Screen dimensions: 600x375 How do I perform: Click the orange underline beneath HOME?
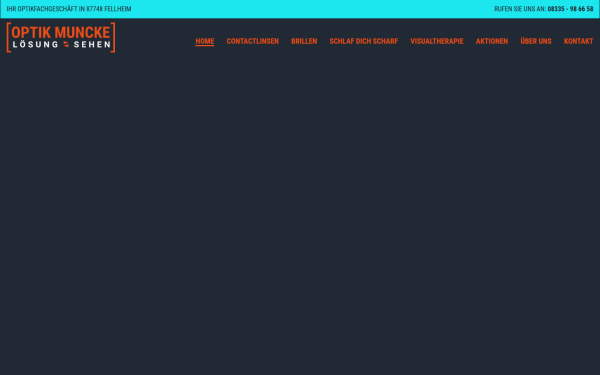tap(205, 46)
